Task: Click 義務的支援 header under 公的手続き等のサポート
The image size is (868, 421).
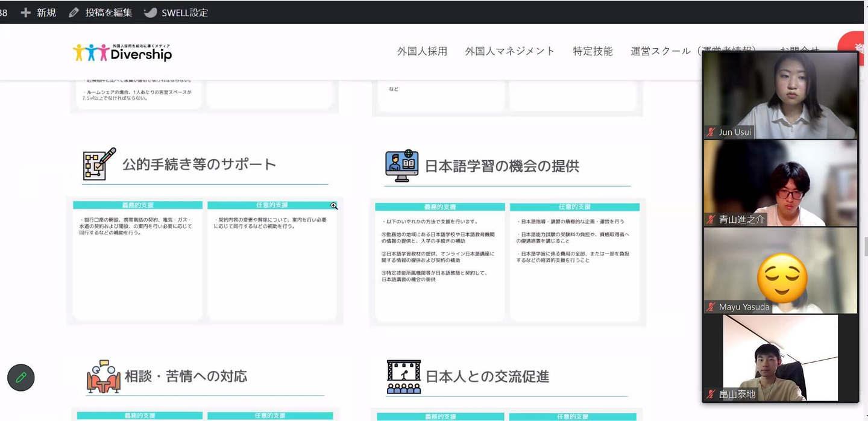Action: [x=137, y=205]
